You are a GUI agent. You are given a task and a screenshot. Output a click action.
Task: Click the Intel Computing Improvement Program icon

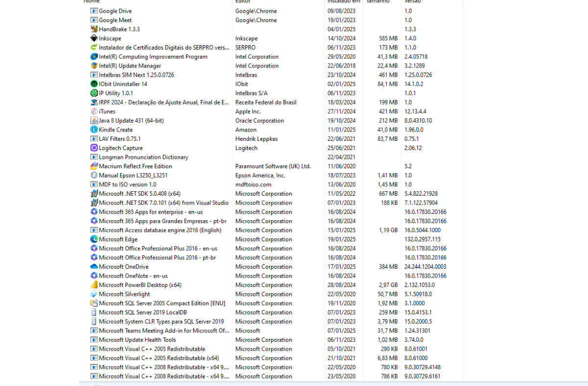(x=94, y=56)
